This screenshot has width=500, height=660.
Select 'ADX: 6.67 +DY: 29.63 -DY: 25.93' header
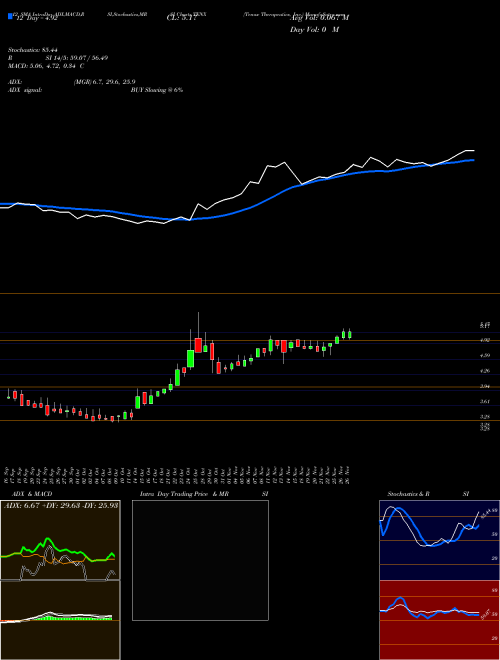click(x=61, y=505)
